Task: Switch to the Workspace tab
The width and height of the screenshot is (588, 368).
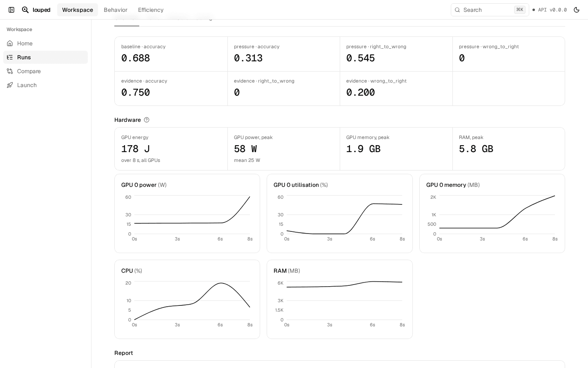Action: tap(78, 10)
